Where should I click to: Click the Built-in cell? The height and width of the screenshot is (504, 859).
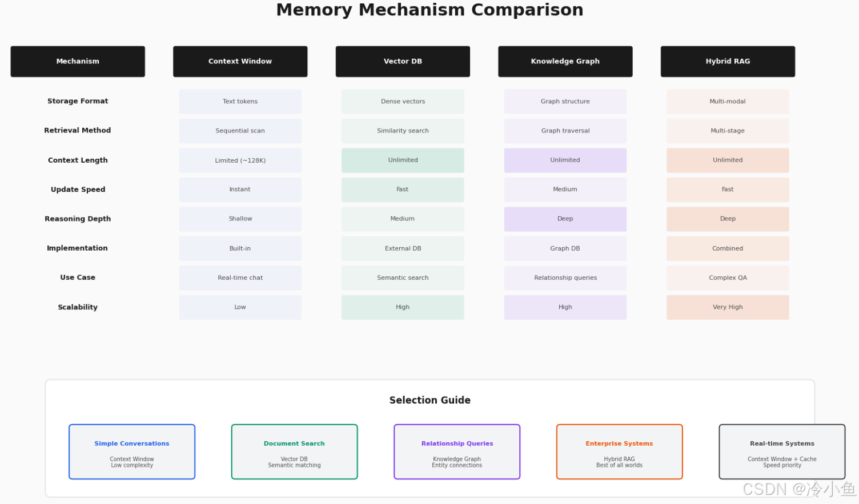click(x=240, y=249)
